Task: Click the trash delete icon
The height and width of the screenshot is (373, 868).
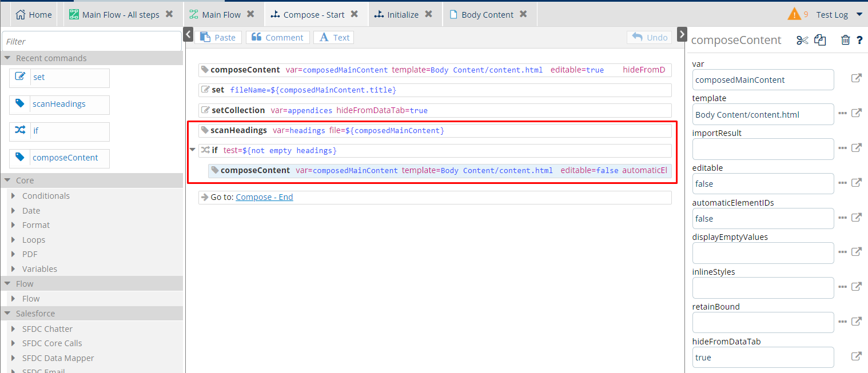Action: point(845,40)
